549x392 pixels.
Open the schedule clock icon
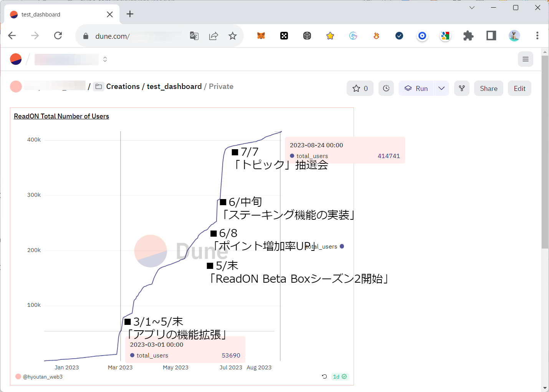click(x=386, y=89)
